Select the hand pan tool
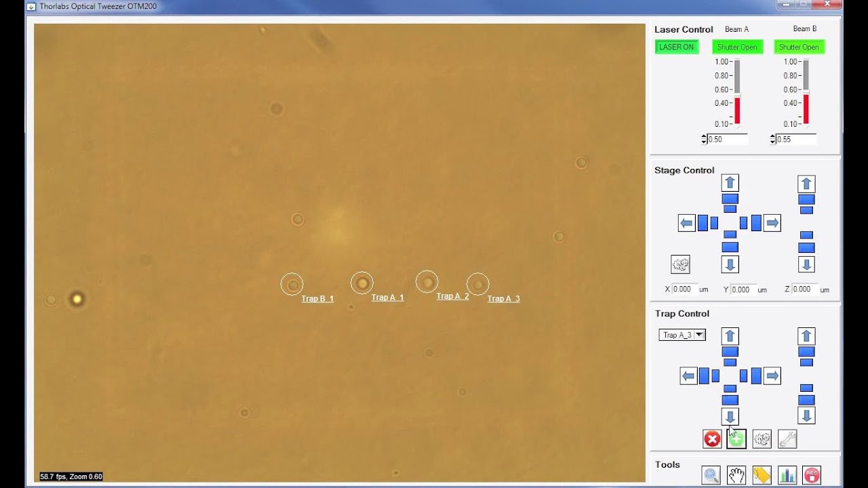This screenshot has height=488, width=868. [x=736, y=475]
